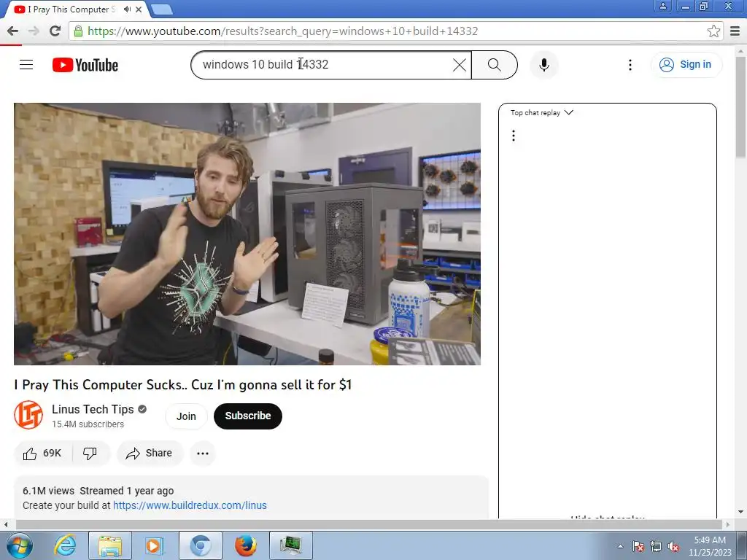
Task: Join the Linus Tech Tips channel
Action: click(x=186, y=416)
